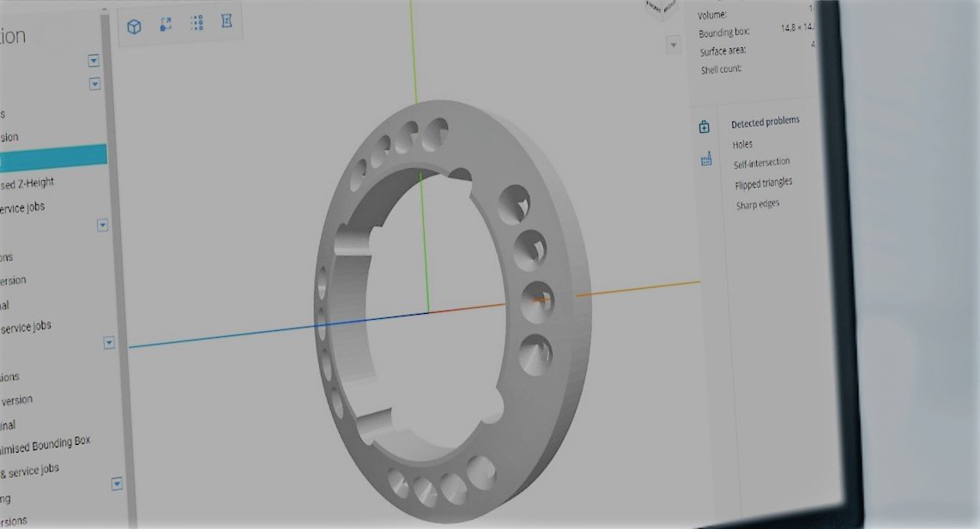Select the 3D cube view icon
The height and width of the screenshot is (529, 980).
click(134, 27)
